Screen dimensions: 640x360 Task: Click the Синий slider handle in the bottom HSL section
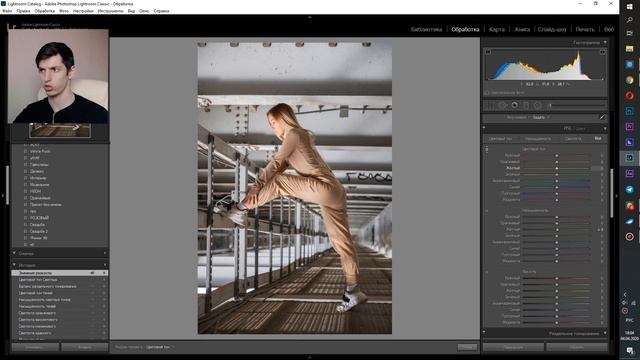(x=556, y=310)
